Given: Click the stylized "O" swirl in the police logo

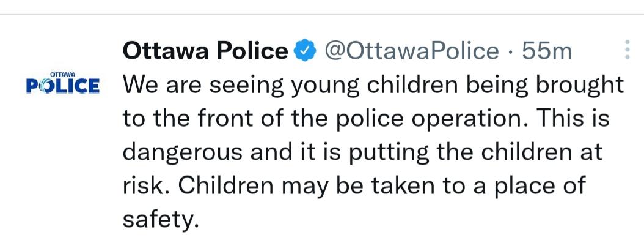Looking at the screenshot, I should point(46,86).
